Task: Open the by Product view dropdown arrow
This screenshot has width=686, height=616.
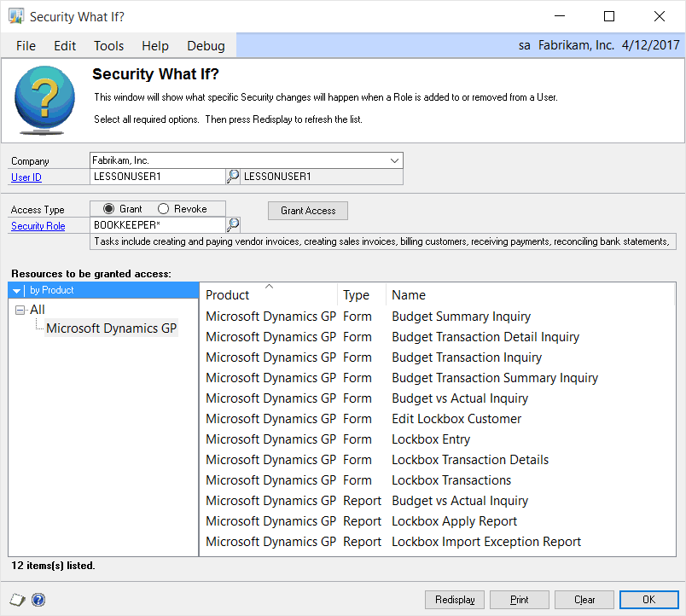Action: click(16, 290)
